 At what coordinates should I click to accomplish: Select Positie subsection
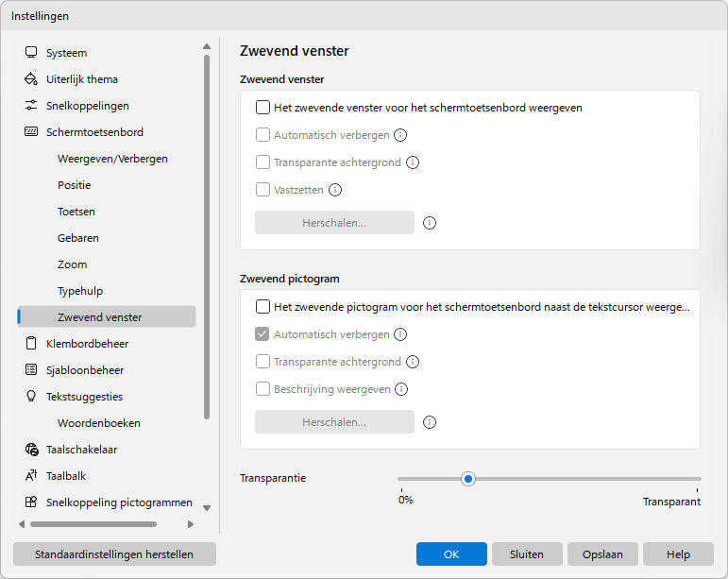pos(107,185)
